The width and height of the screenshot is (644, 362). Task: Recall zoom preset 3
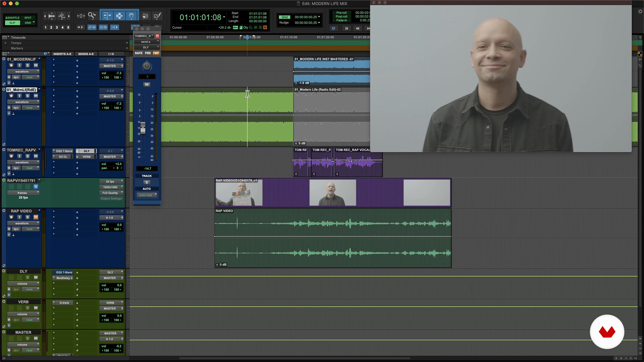57,27
